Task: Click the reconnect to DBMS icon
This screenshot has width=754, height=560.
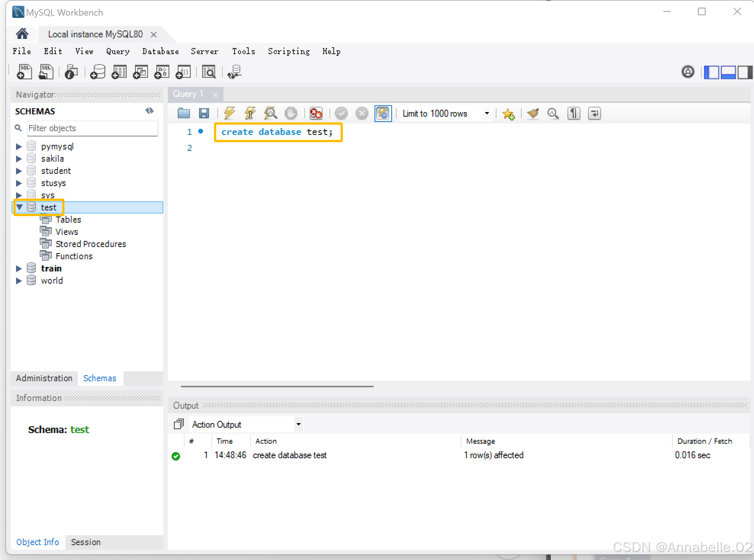Action: (x=234, y=72)
